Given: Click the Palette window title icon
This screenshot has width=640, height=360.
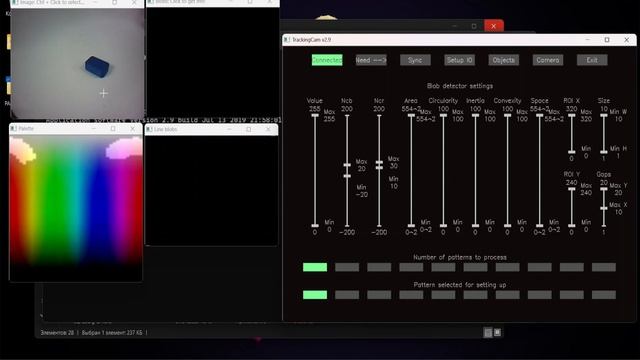Looking at the screenshot, I should point(14,129).
